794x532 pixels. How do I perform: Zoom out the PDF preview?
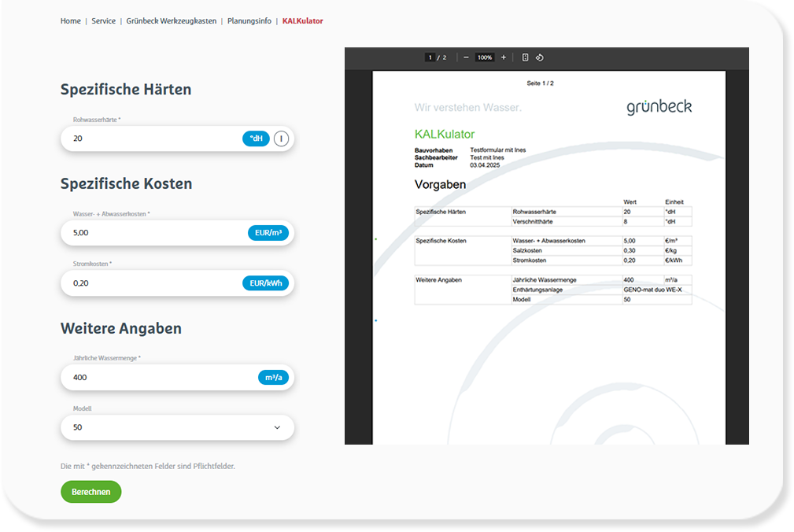[x=466, y=57]
